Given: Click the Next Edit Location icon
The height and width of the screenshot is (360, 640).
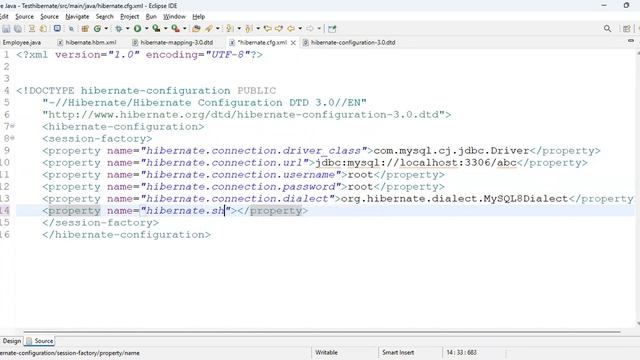Looking at the screenshot, I should click(x=279, y=29).
